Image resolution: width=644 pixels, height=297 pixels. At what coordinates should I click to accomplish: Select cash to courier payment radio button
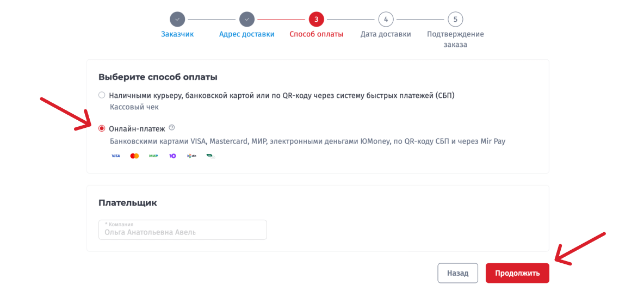(102, 95)
